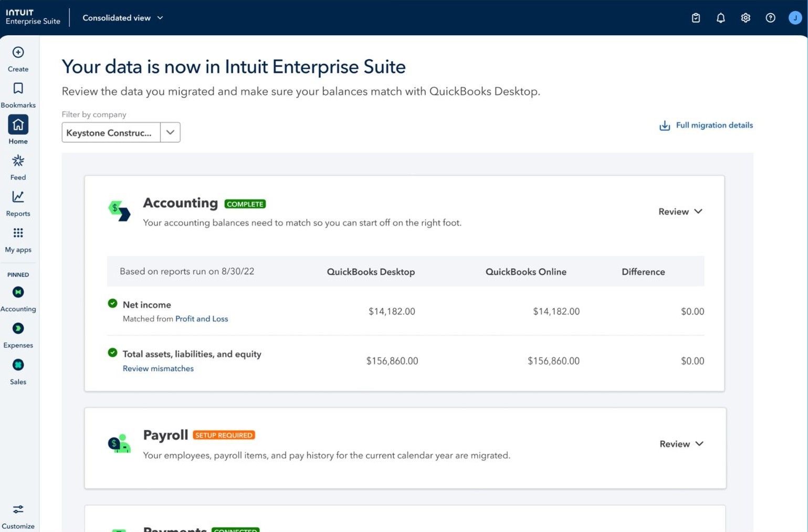Click the Intuit Enterprise Suite logo
The height and width of the screenshot is (532, 808).
(33, 17)
